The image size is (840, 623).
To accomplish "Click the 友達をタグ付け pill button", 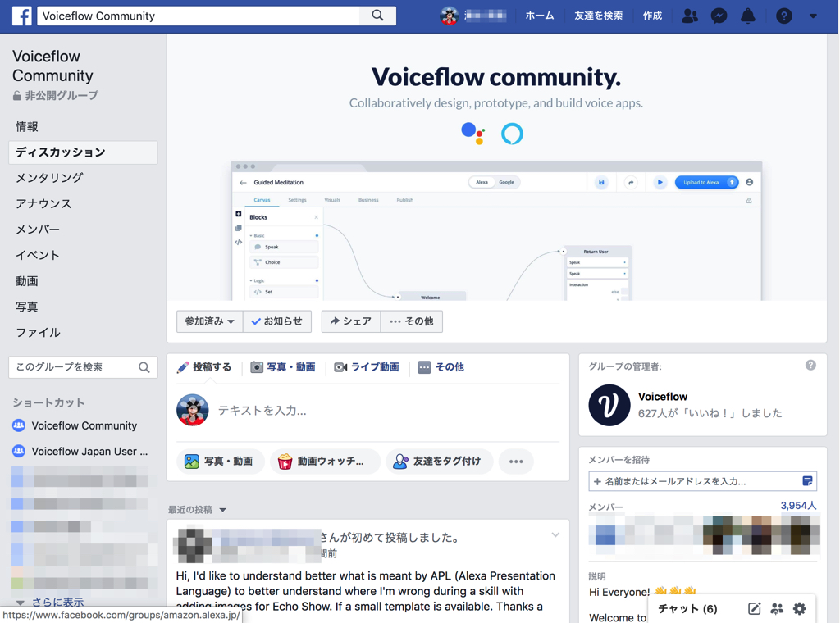I will [x=440, y=461].
